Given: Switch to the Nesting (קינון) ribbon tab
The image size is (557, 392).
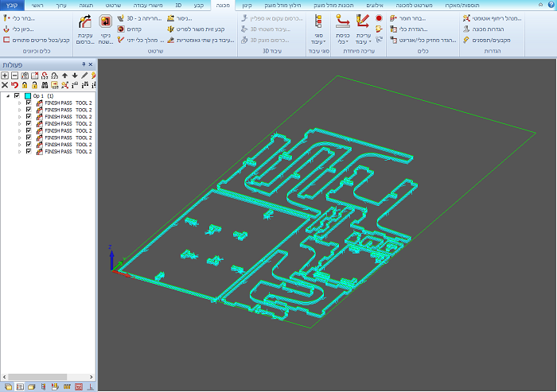Looking at the screenshot, I should coord(247,6).
